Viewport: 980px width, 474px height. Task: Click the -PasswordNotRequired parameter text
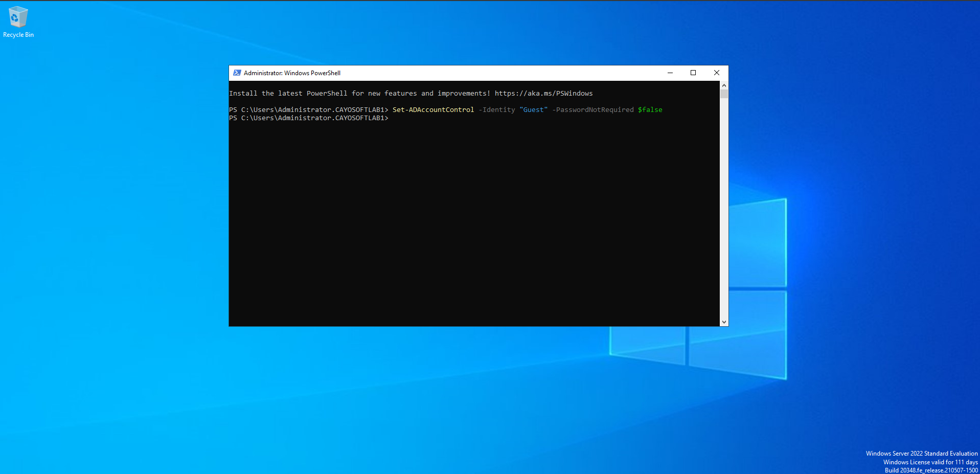click(x=592, y=110)
